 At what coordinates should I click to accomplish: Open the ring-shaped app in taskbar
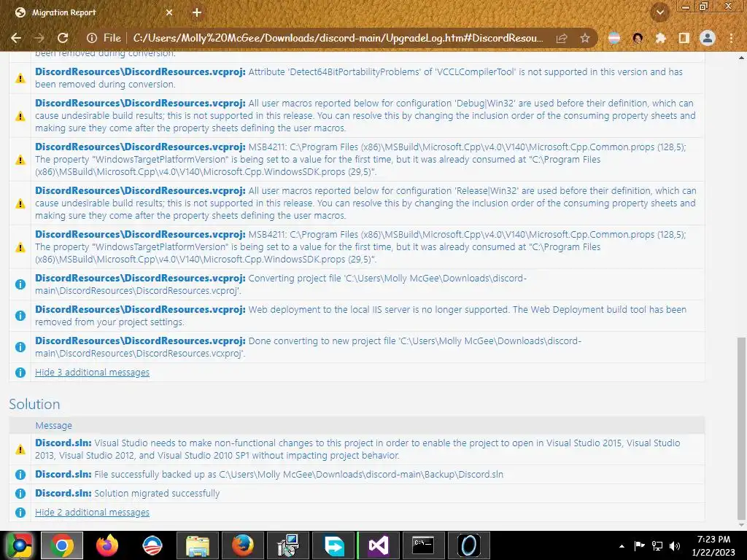click(x=468, y=545)
